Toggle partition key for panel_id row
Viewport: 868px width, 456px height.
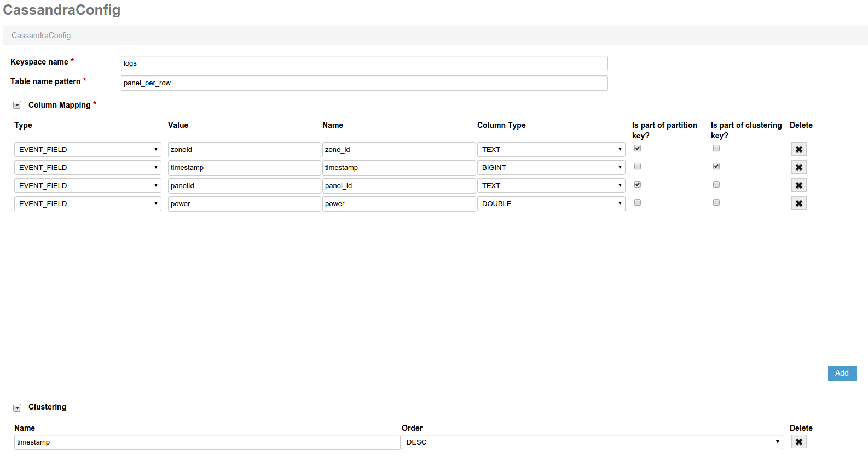(638, 184)
